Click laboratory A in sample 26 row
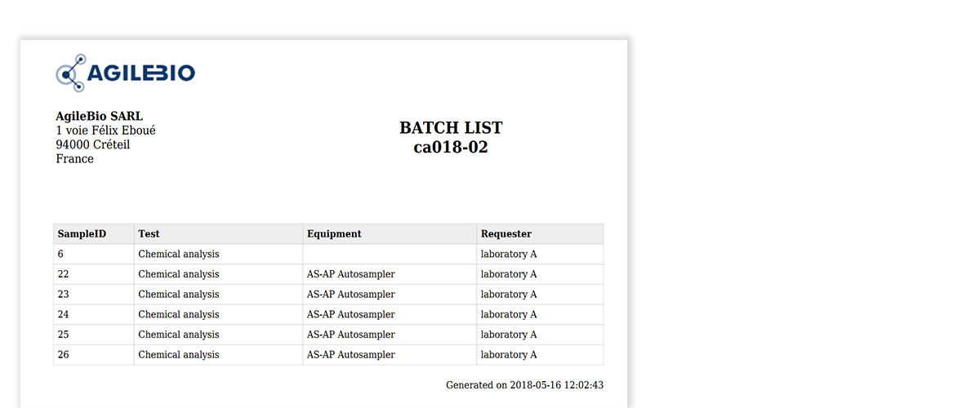The width and height of the screenshot is (980, 408). (509, 354)
